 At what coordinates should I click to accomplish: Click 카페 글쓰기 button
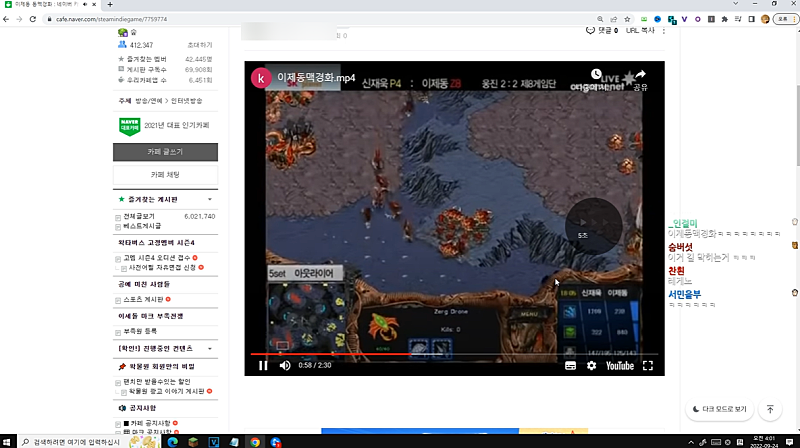pyautogui.click(x=165, y=152)
